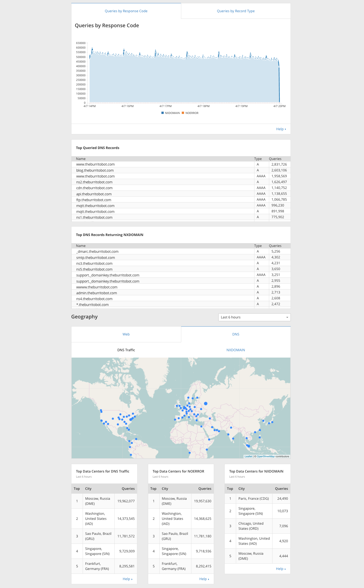This screenshot has width=364, height=588.
Task: Select the DNS geography tab
Action: (236, 334)
